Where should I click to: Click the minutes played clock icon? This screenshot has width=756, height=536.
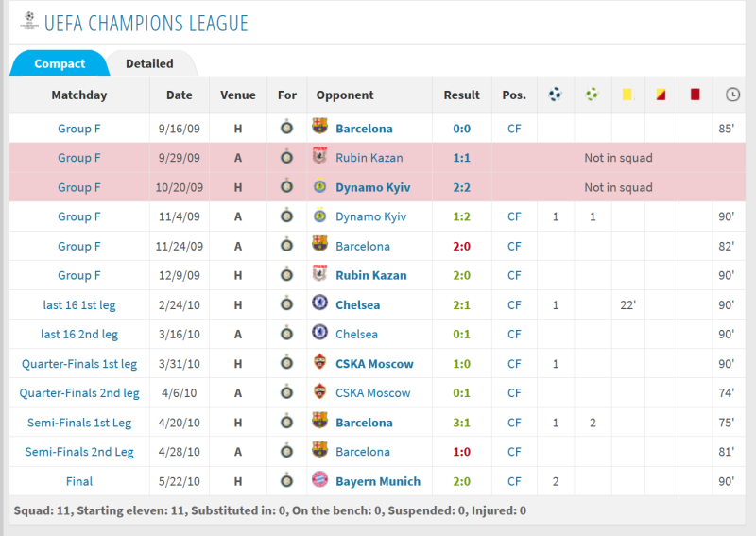pyautogui.click(x=732, y=95)
